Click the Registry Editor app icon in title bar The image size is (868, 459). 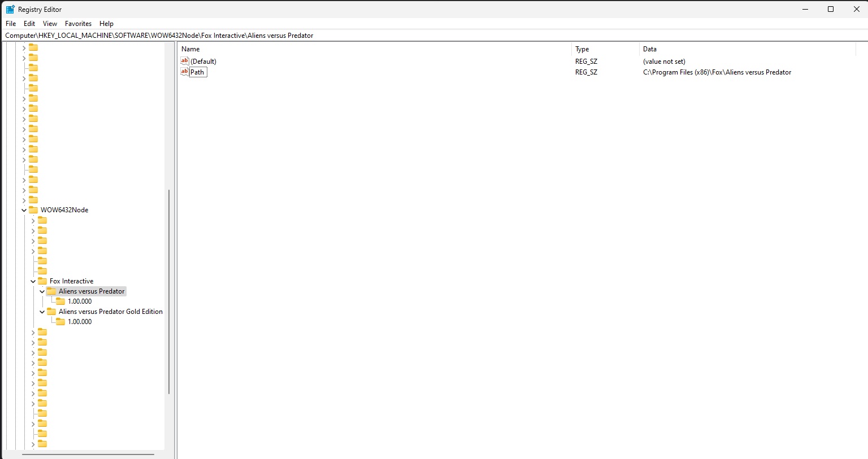tap(10, 9)
